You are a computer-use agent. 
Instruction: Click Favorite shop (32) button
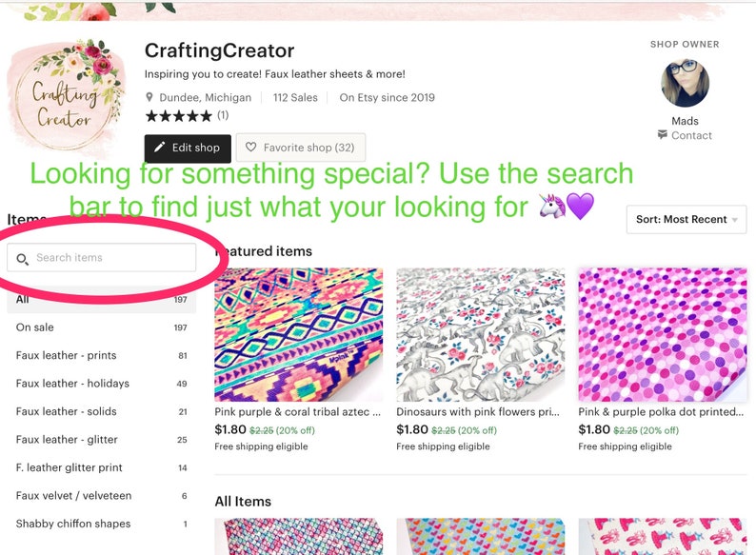[301, 148]
